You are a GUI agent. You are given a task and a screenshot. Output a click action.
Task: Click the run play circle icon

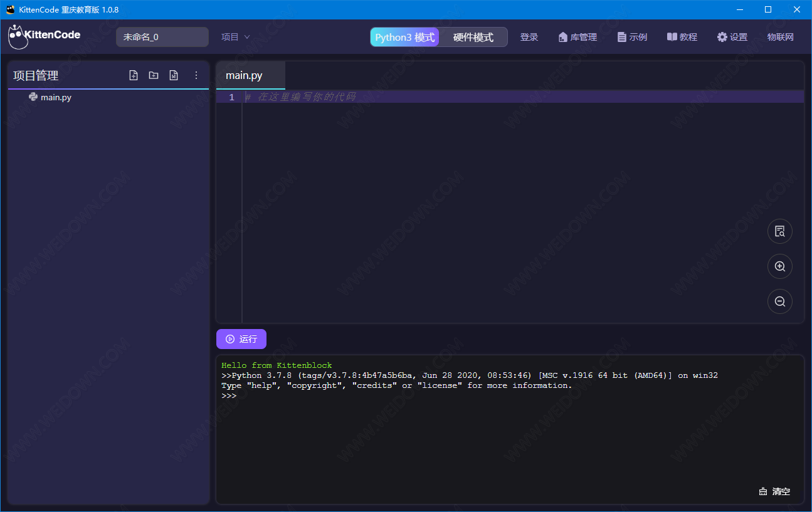tap(230, 339)
